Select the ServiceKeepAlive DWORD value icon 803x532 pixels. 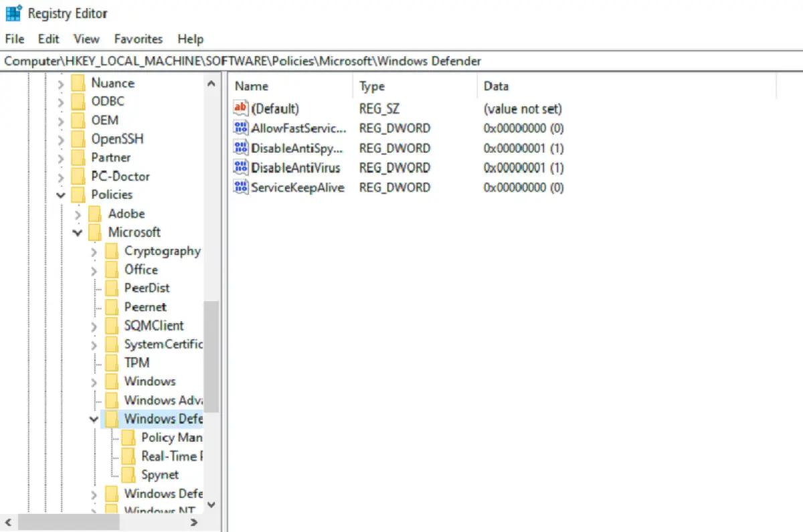pyautogui.click(x=240, y=187)
